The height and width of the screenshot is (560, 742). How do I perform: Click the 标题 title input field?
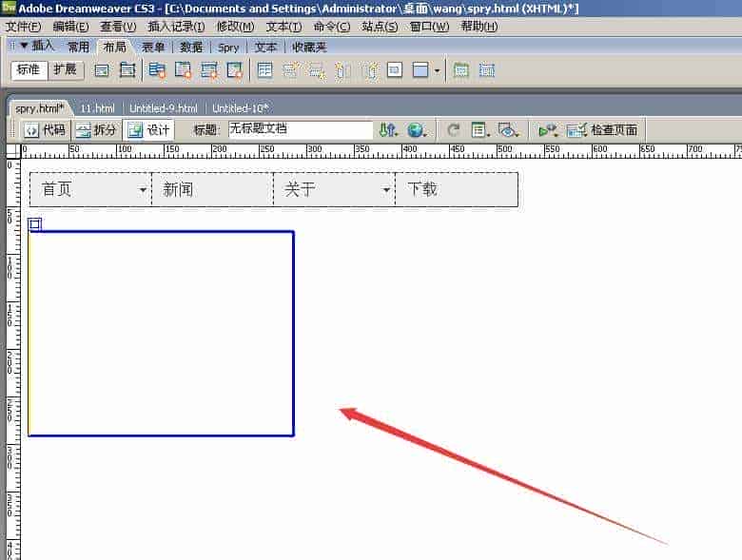pyautogui.click(x=301, y=129)
